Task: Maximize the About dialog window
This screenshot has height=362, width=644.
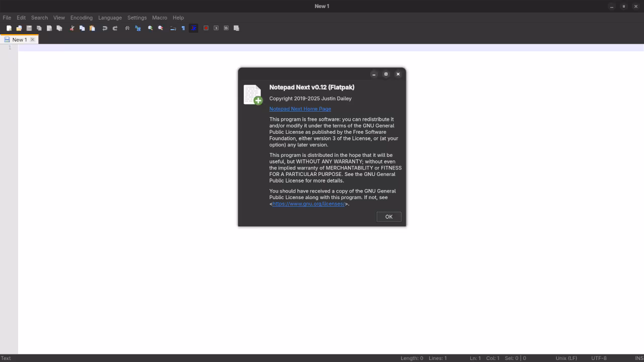Action: point(386,74)
